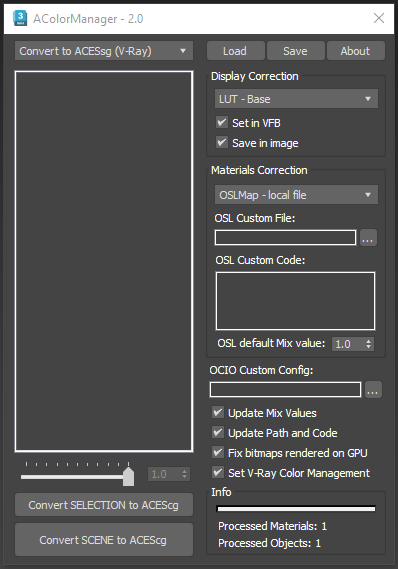Expand the LUT - Base dropdown
398x569 pixels.
(x=296, y=99)
